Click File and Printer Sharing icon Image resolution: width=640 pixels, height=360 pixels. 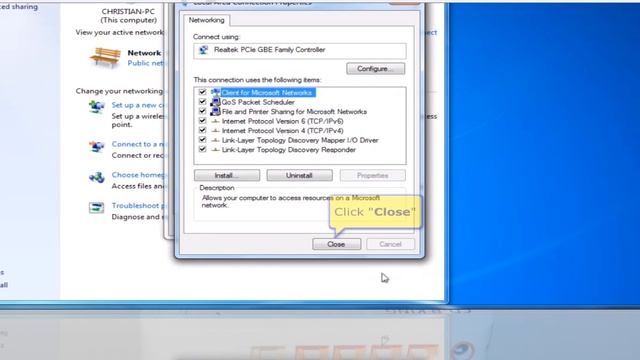click(x=215, y=111)
